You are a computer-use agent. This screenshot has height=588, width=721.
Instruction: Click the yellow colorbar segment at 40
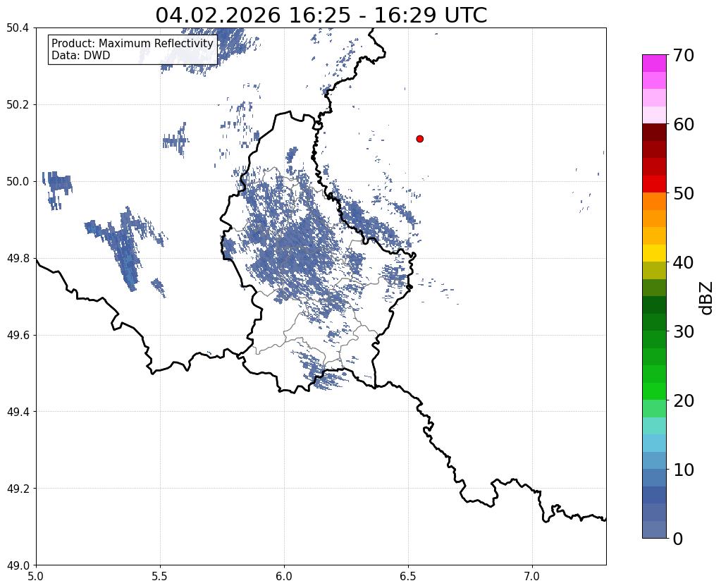click(x=654, y=253)
